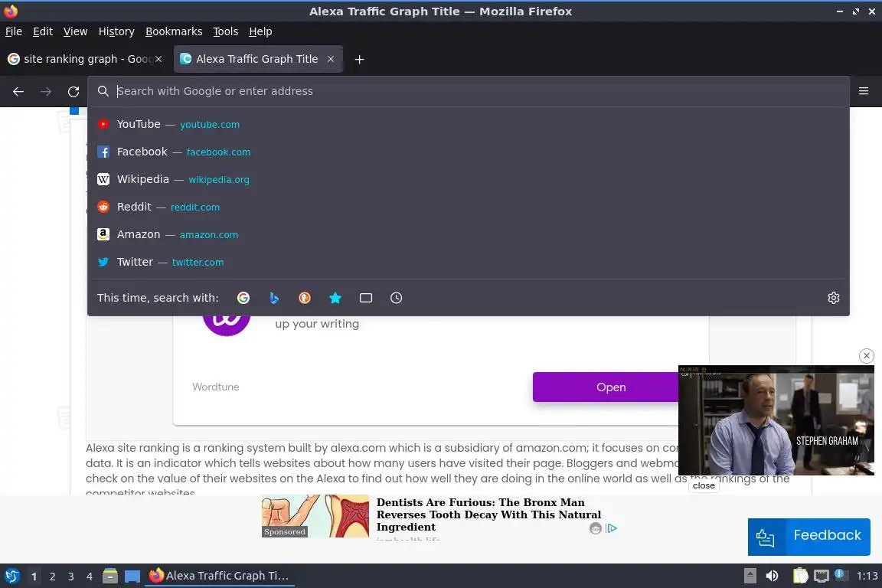This screenshot has height=588, width=882.
Task: Select the Facebook suggestion
Action: click(x=468, y=152)
